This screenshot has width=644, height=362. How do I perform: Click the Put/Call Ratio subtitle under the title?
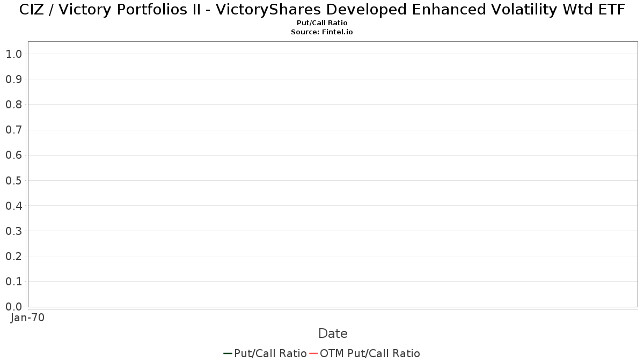322,23
